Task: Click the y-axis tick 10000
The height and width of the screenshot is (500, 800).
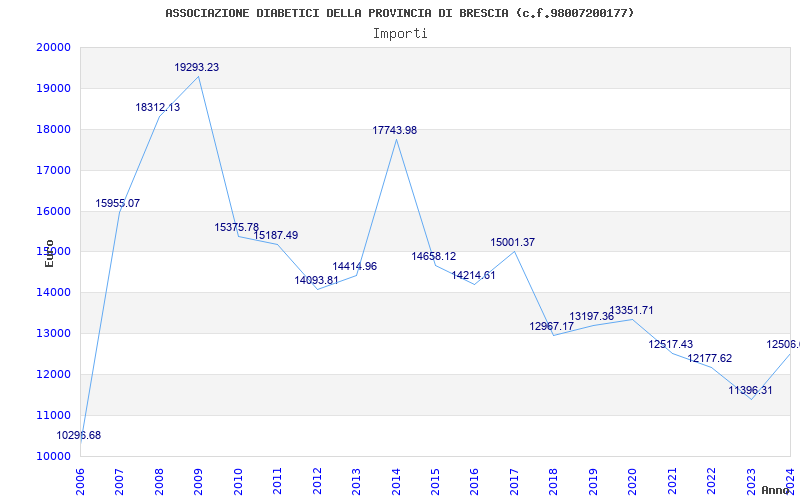Action: (x=53, y=456)
